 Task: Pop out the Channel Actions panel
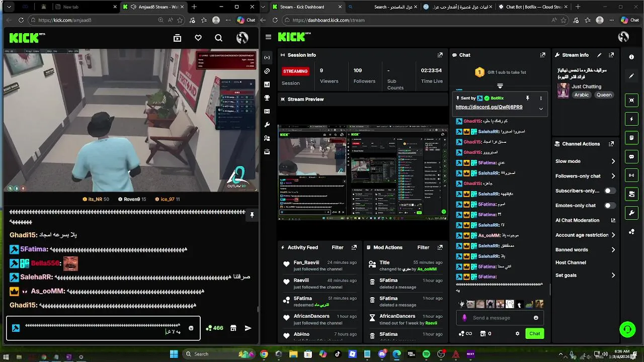(x=611, y=144)
